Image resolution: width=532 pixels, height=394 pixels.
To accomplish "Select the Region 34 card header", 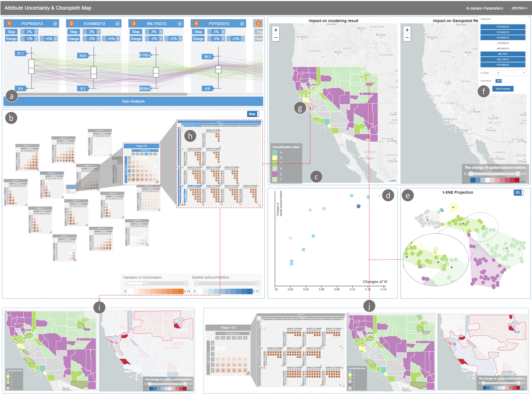I will (x=137, y=221).
